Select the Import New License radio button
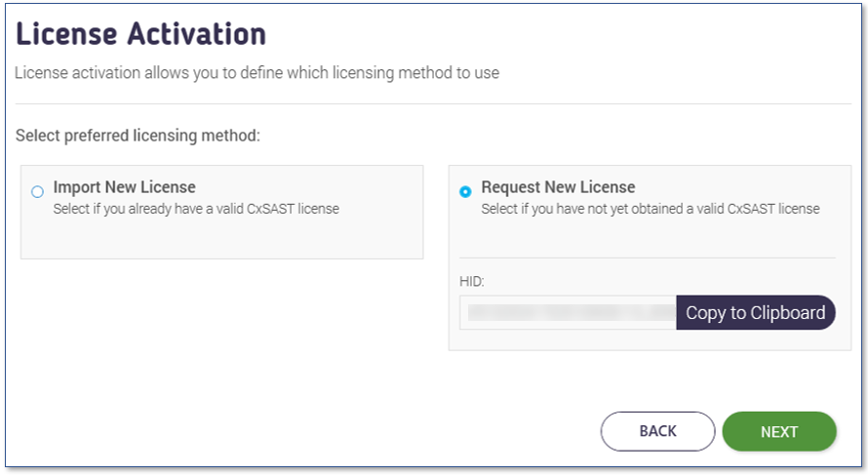 37,192
